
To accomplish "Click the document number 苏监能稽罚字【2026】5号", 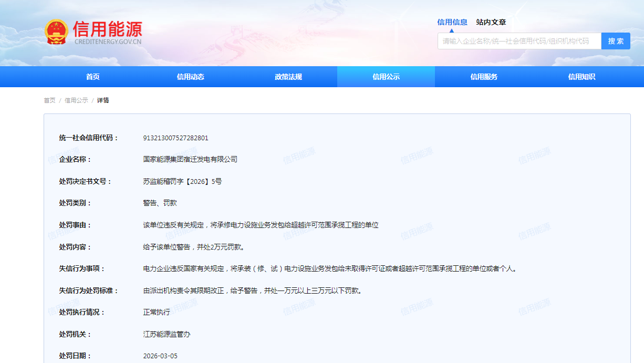I will [182, 181].
